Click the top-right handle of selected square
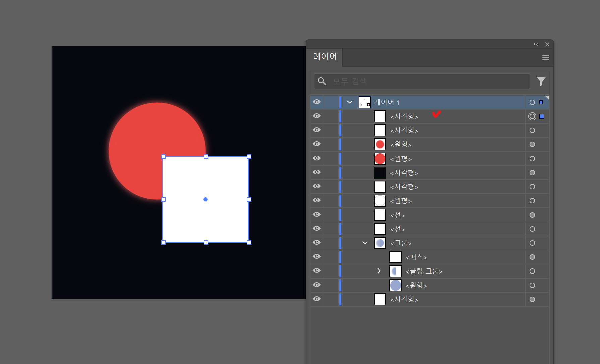600x364 pixels. [x=249, y=157]
